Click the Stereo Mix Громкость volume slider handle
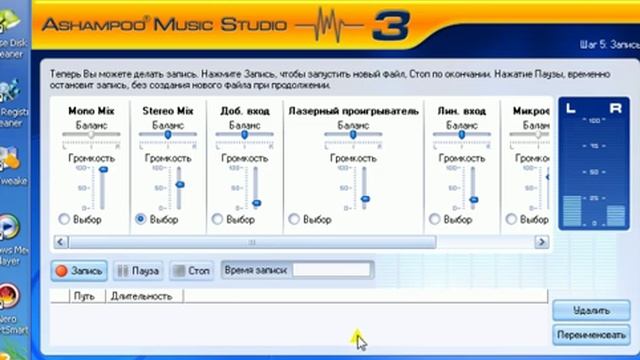Viewport: 640px width, 360px height. (x=180, y=184)
